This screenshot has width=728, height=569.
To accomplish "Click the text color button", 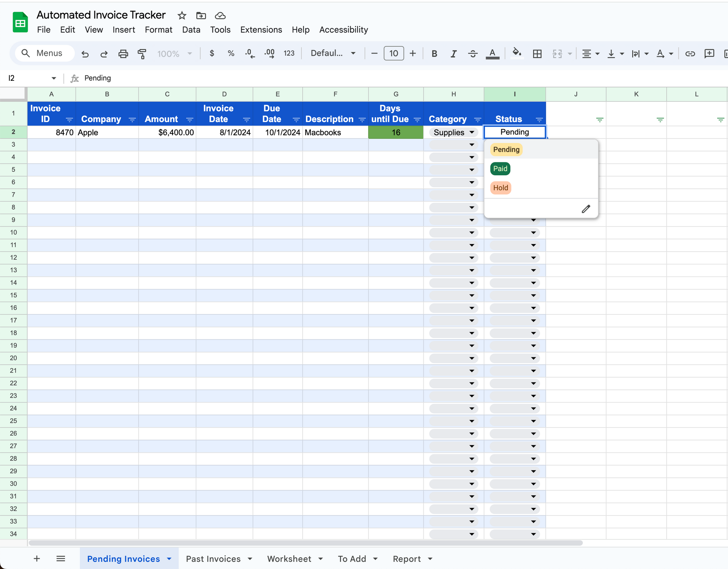I will [x=492, y=53].
